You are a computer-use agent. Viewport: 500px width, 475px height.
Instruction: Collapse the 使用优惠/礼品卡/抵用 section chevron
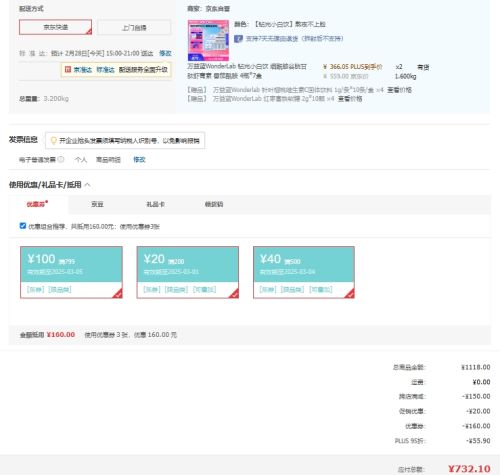pyautogui.click(x=87, y=184)
